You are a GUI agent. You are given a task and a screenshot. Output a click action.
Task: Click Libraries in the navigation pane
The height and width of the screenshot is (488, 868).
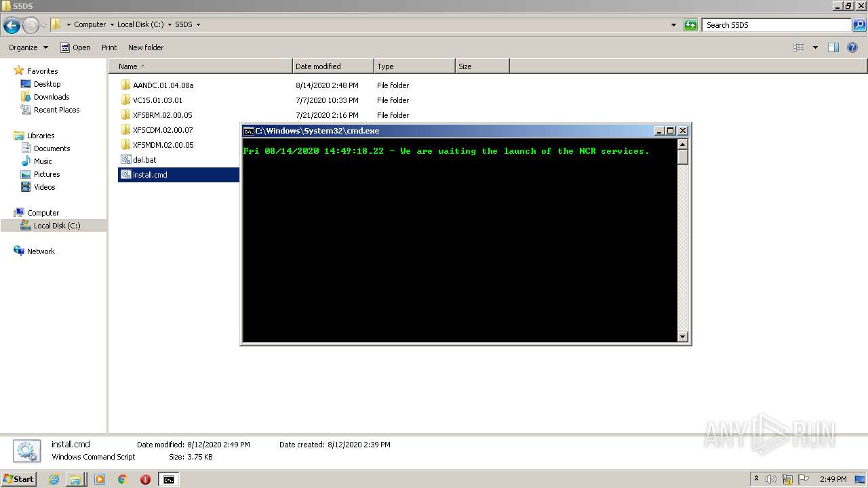point(41,136)
